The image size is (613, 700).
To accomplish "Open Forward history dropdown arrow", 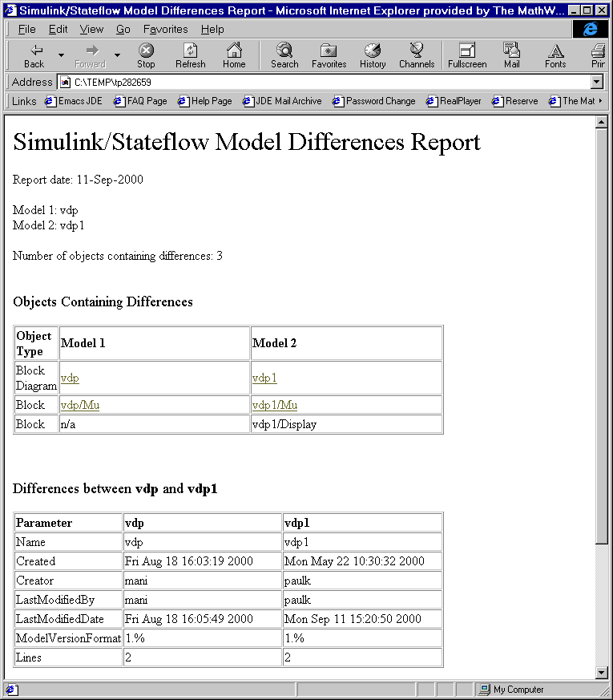I will click(117, 55).
